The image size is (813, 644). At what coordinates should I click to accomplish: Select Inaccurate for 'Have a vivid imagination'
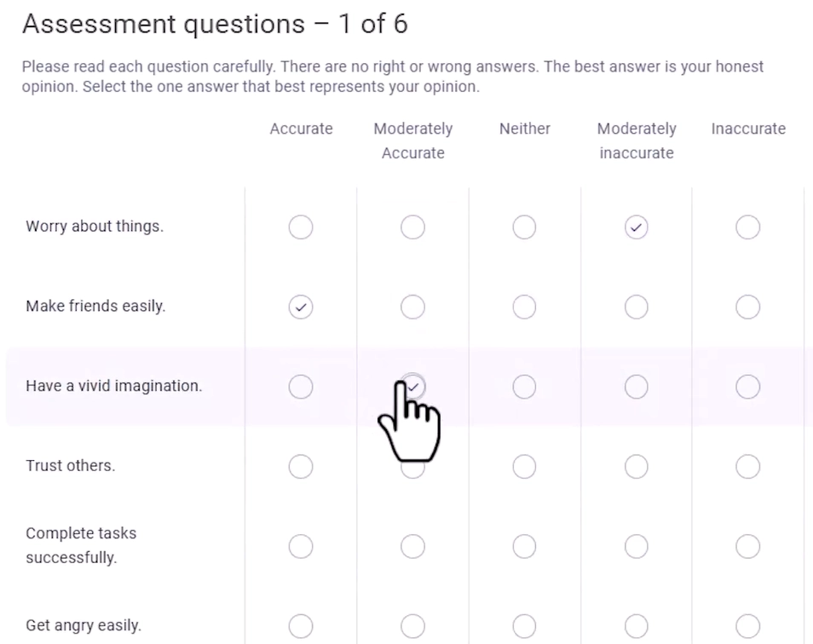tap(747, 387)
